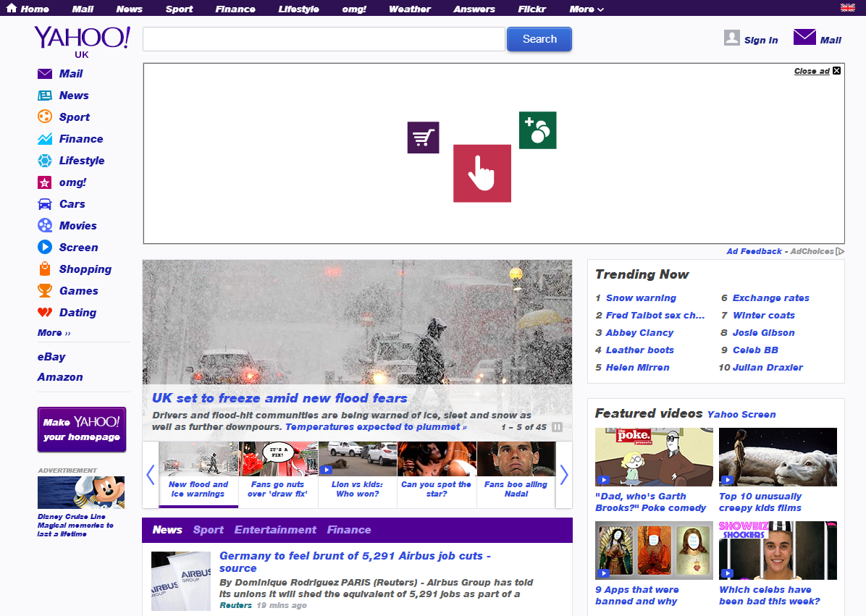Switch to the Finance news tab

(349, 530)
